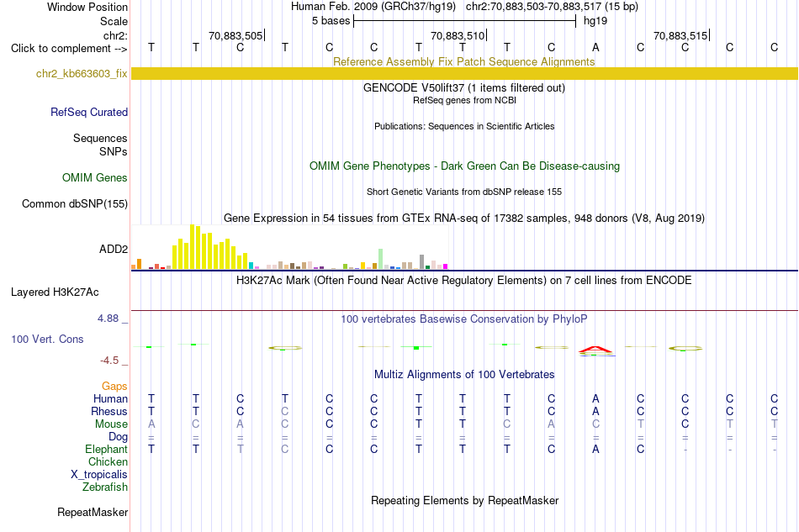Select the OMIM Genes label
Screen dimensions: 799x532
click(x=95, y=177)
